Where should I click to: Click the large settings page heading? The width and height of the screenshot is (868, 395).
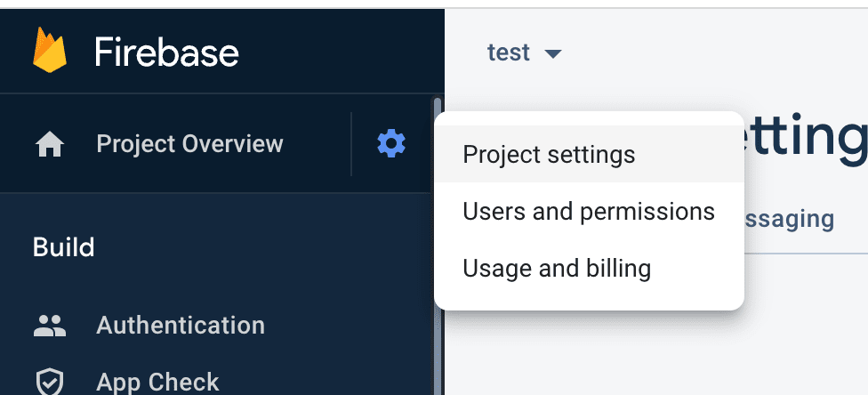(x=806, y=135)
